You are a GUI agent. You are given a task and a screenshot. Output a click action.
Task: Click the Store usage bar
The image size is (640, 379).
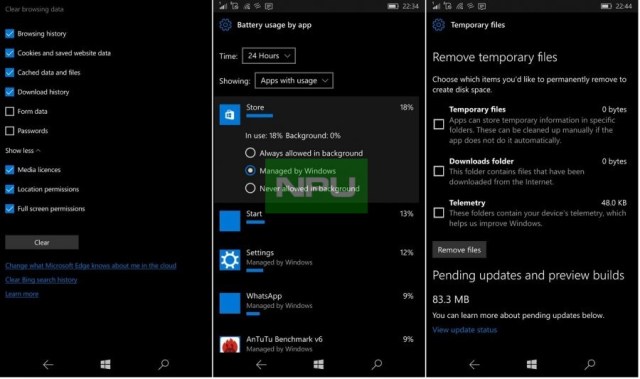(260, 116)
